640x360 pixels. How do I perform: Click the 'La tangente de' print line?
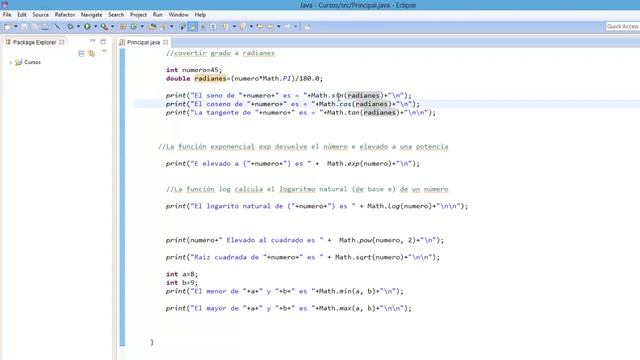[301, 113]
